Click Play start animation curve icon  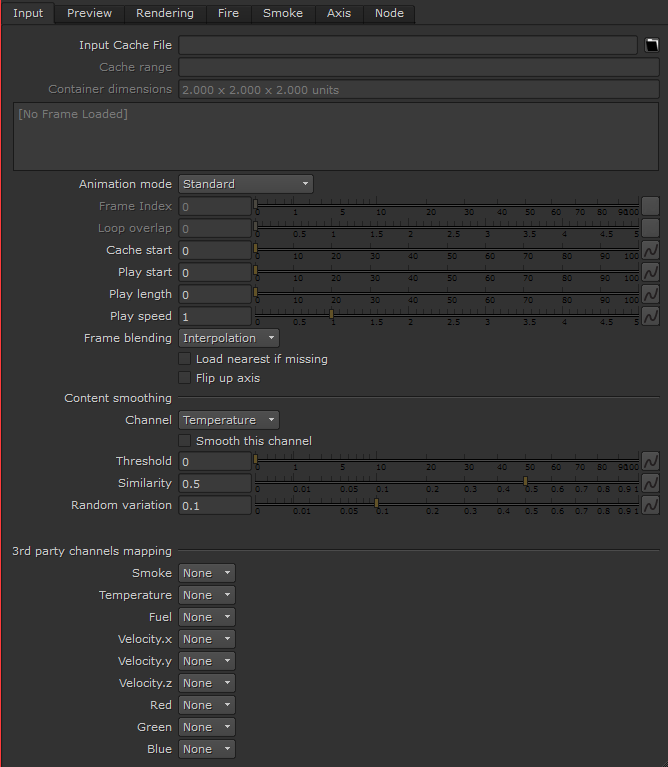650,272
